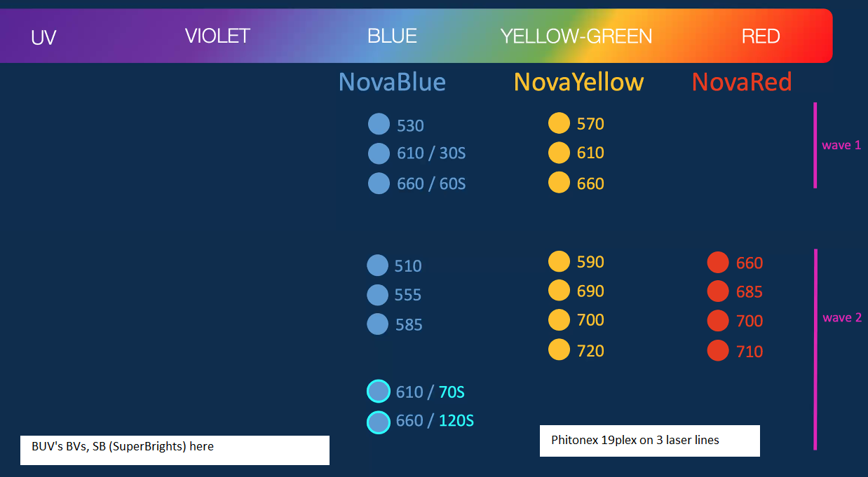
Task: Click the NovaRed heading
Action: 742,82
